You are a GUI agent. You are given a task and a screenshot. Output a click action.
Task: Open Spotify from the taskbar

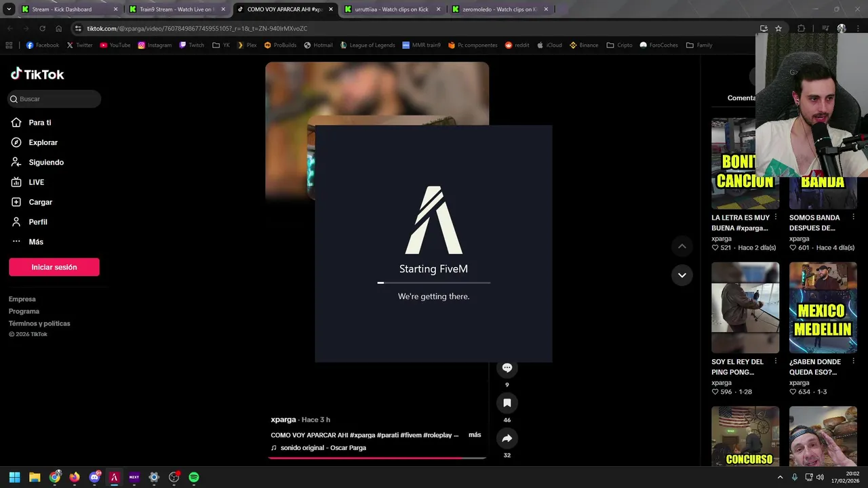194,477
